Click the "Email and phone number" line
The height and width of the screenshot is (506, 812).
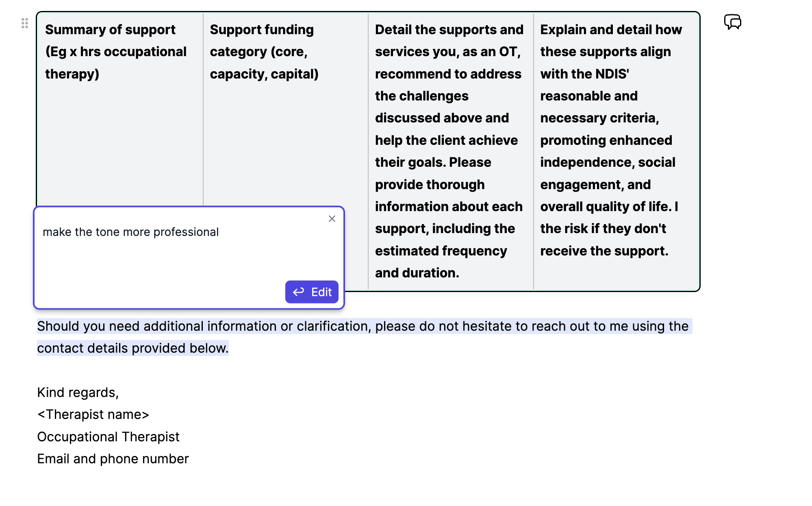(113, 459)
